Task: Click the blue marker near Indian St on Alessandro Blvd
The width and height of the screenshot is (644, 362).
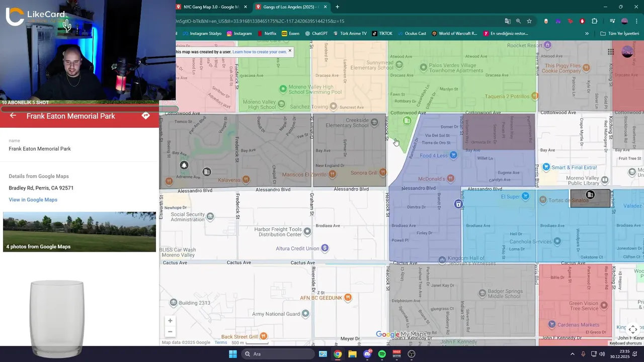Action: [x=458, y=204]
